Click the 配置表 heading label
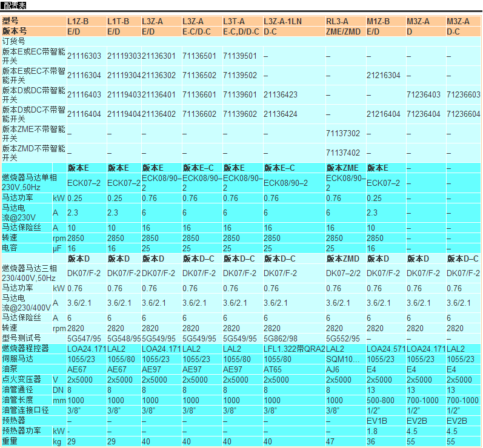 click(x=13, y=5)
